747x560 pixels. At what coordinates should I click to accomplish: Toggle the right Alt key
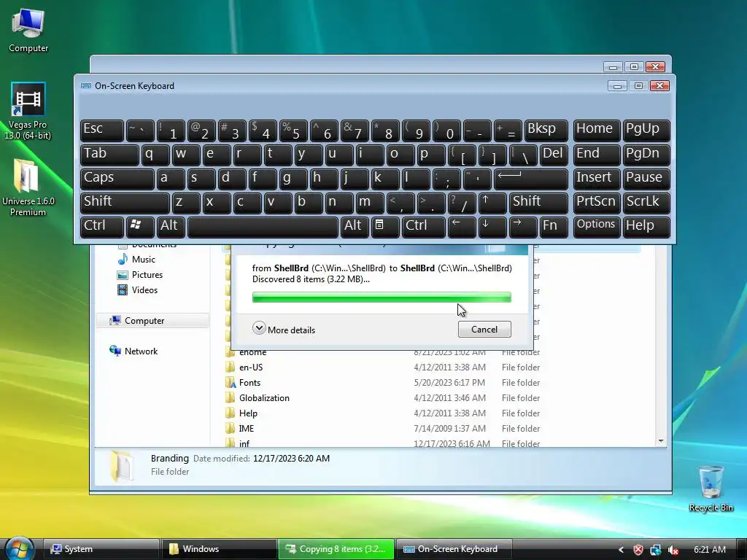354,227
